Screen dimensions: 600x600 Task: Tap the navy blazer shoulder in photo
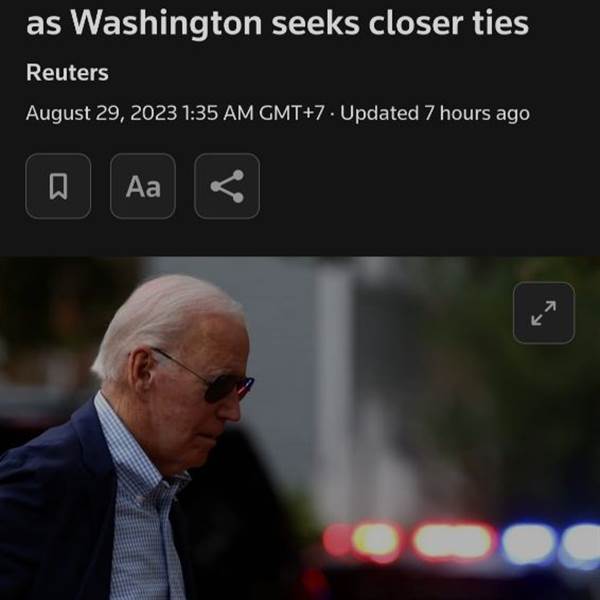[50, 459]
